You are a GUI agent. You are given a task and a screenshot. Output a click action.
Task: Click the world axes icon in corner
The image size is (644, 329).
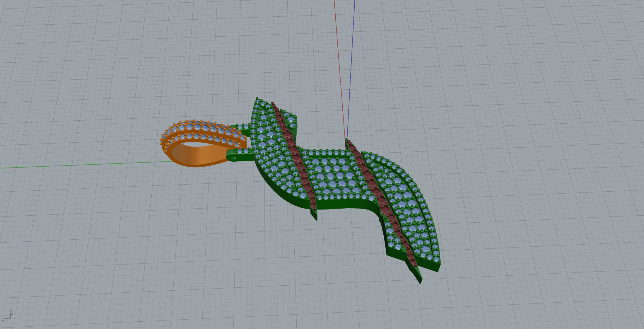point(7,316)
